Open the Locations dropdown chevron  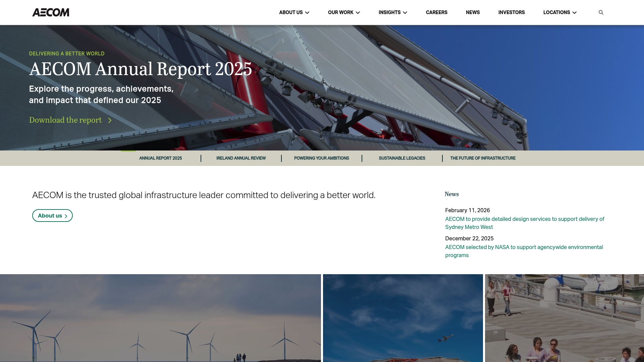(x=575, y=13)
